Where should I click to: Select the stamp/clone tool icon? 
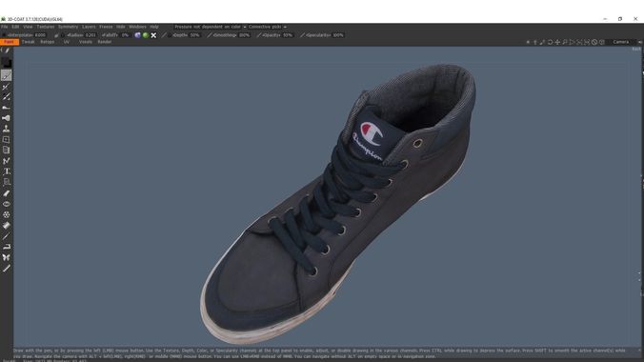point(6,129)
